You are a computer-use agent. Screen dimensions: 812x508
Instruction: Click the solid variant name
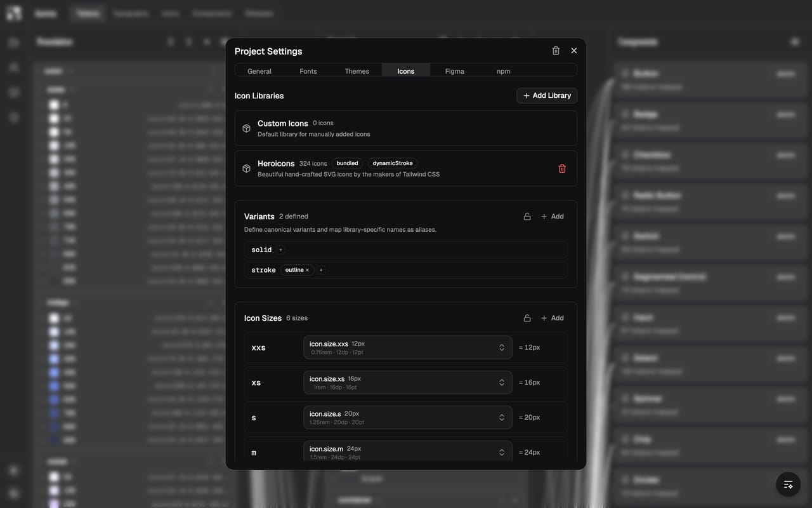coord(261,250)
